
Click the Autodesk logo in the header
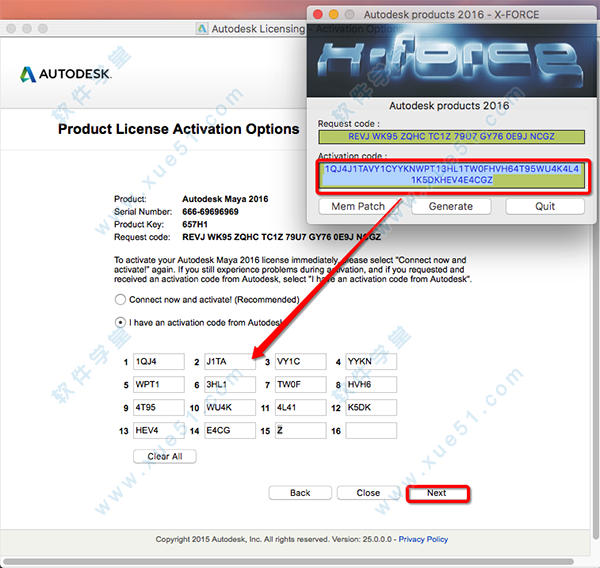66,74
